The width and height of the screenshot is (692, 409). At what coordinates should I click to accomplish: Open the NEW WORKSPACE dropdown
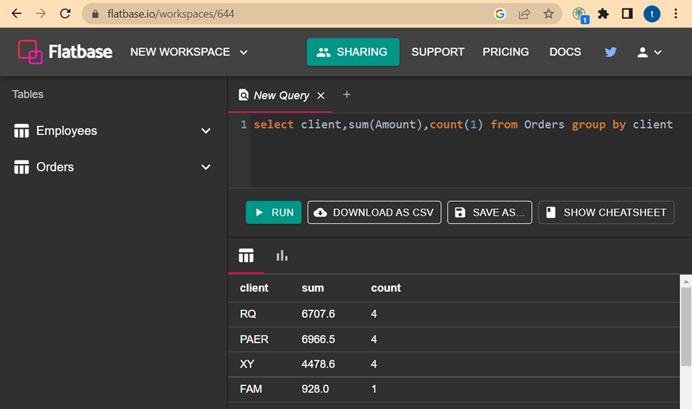tap(189, 52)
